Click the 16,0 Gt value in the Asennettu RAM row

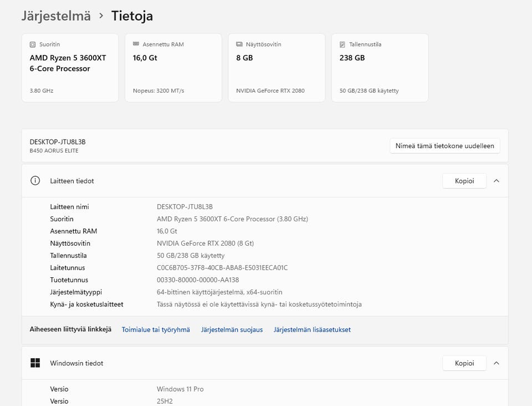tap(167, 231)
